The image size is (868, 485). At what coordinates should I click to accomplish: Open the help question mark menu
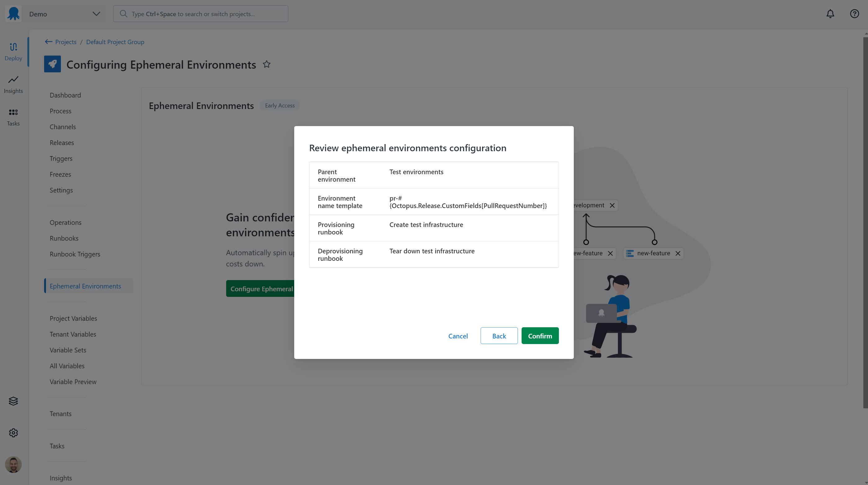click(855, 14)
